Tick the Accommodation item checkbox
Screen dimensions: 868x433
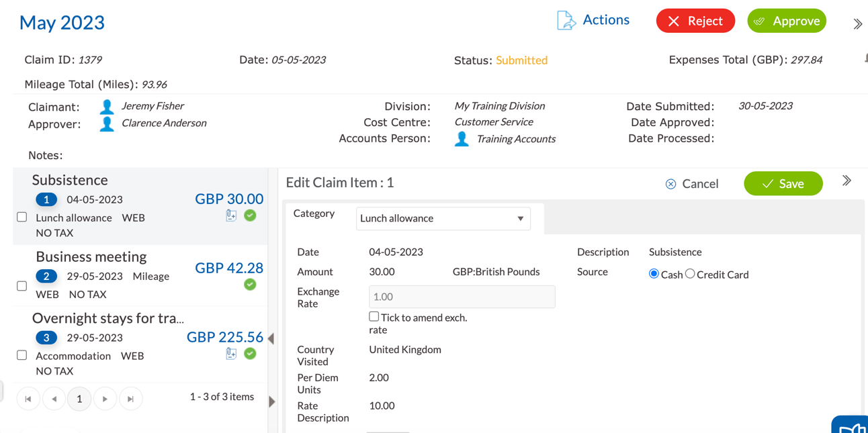(x=22, y=355)
